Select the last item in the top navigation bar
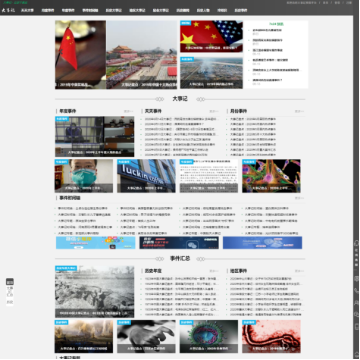 241,10
